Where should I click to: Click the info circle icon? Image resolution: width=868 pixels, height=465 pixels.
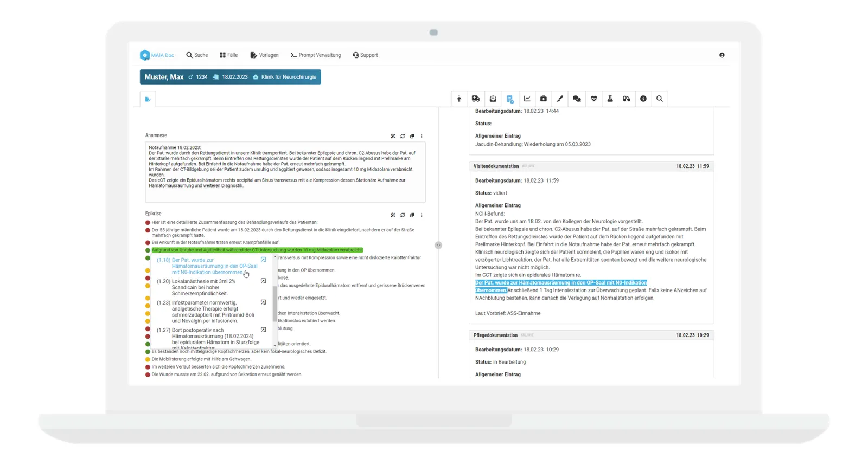click(x=643, y=99)
